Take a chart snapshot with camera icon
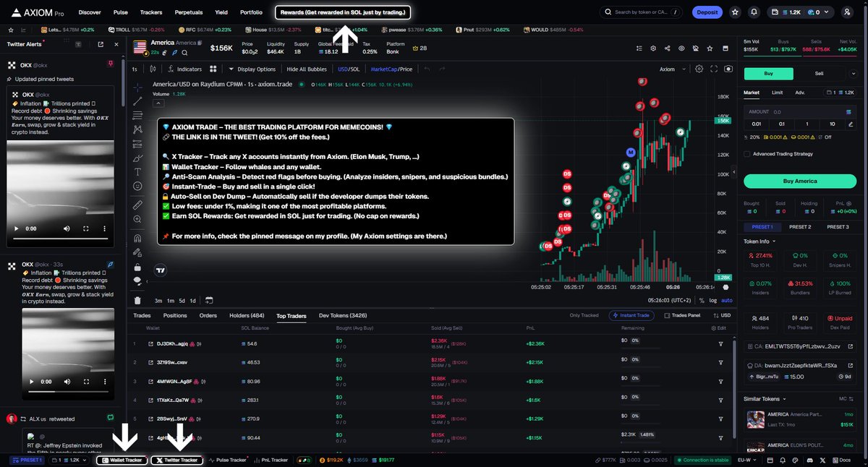Viewport: 868px width, 467px height. tap(728, 69)
